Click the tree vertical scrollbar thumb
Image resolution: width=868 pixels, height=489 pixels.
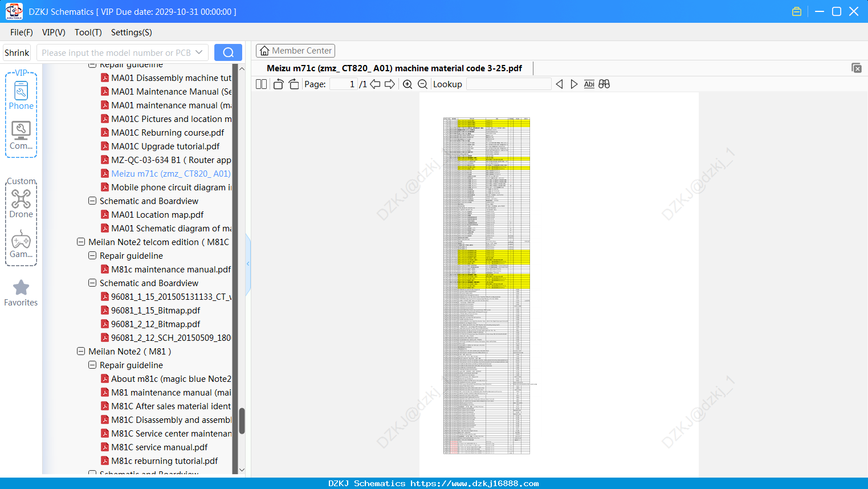(x=242, y=421)
